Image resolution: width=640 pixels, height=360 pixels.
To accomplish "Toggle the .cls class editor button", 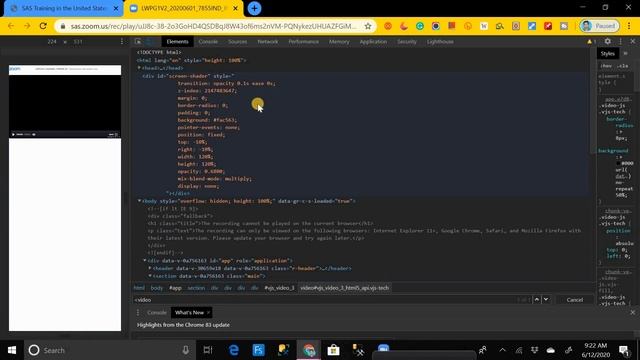I will tap(622, 66).
